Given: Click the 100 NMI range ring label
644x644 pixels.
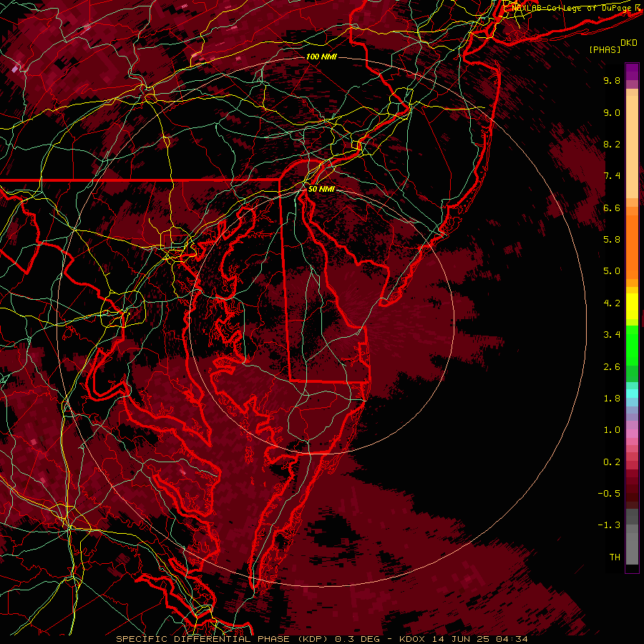Looking at the screenshot, I should click(x=321, y=57).
